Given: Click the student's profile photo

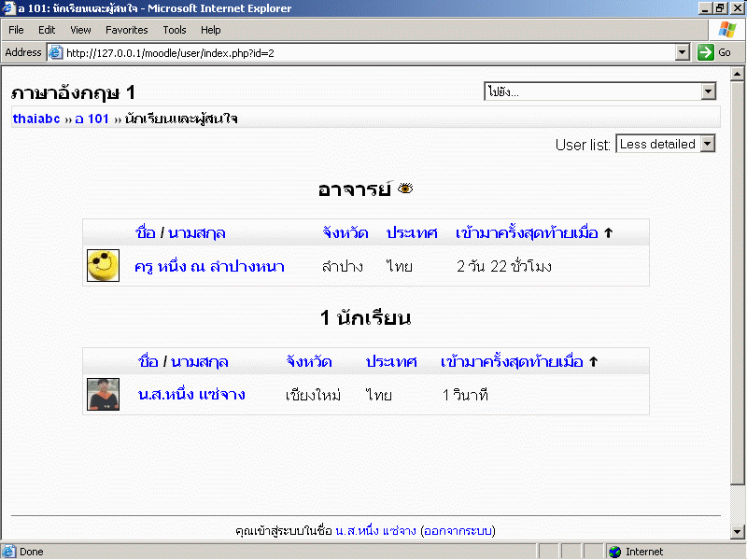Looking at the screenshot, I should pyautogui.click(x=103, y=395).
